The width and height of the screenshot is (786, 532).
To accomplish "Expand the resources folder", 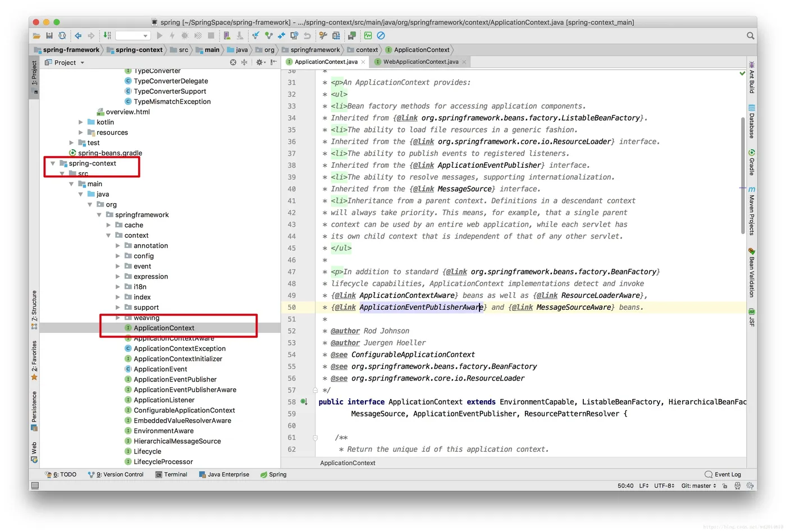I will [81, 132].
